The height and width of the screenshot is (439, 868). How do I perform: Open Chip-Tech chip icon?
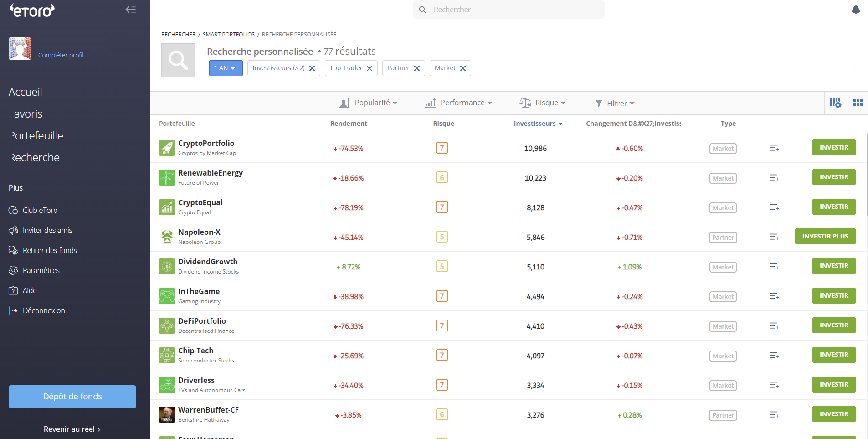167,355
